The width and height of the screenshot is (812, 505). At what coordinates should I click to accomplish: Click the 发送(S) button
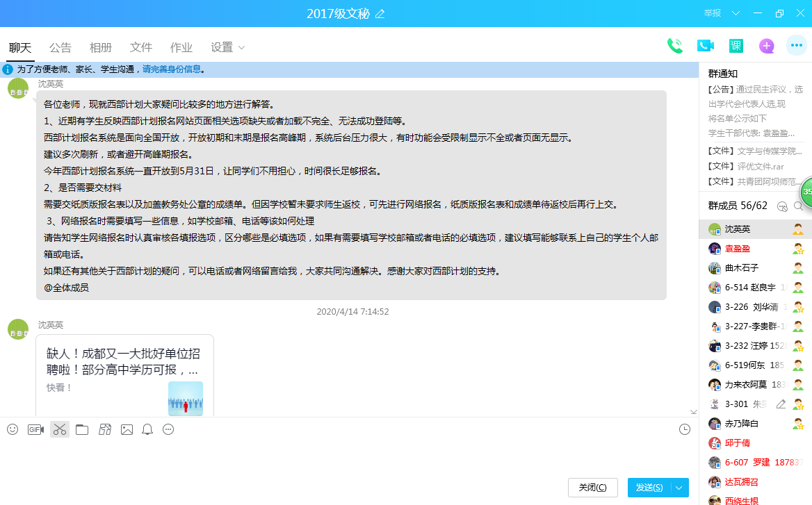(649, 488)
